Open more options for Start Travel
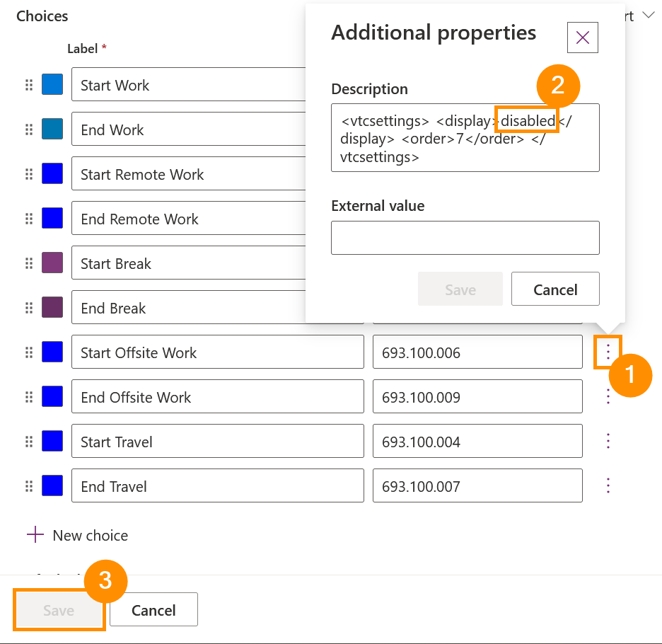This screenshot has height=644, width=662. coord(608,441)
